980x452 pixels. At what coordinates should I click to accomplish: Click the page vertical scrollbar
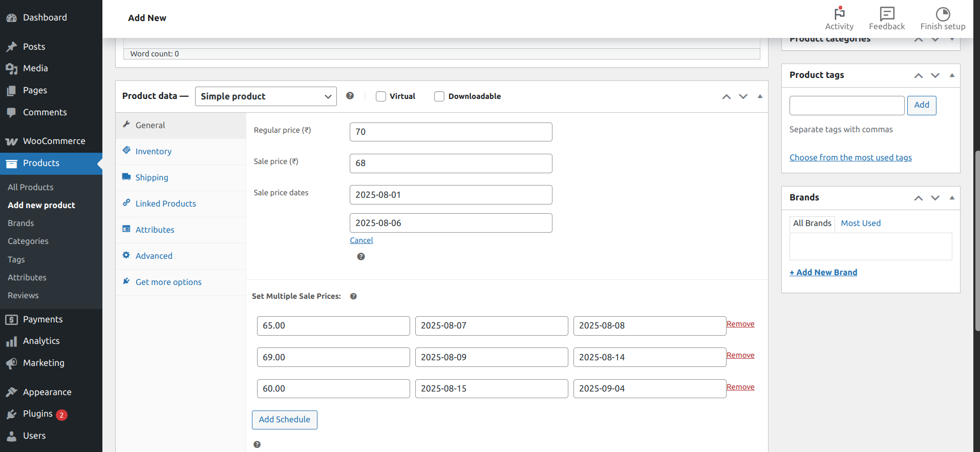pos(977,241)
